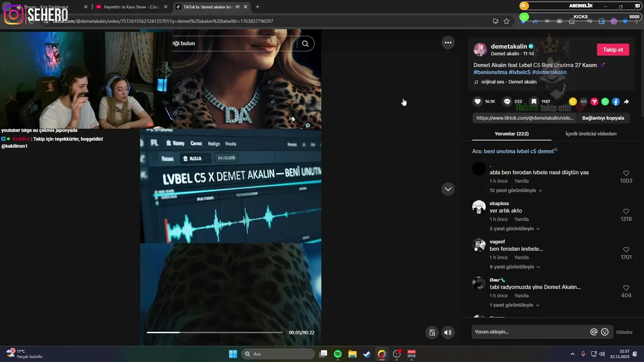Open ekapisss commenter avatar
Image resolution: width=644 pixels, height=362 pixels.
pos(479,207)
